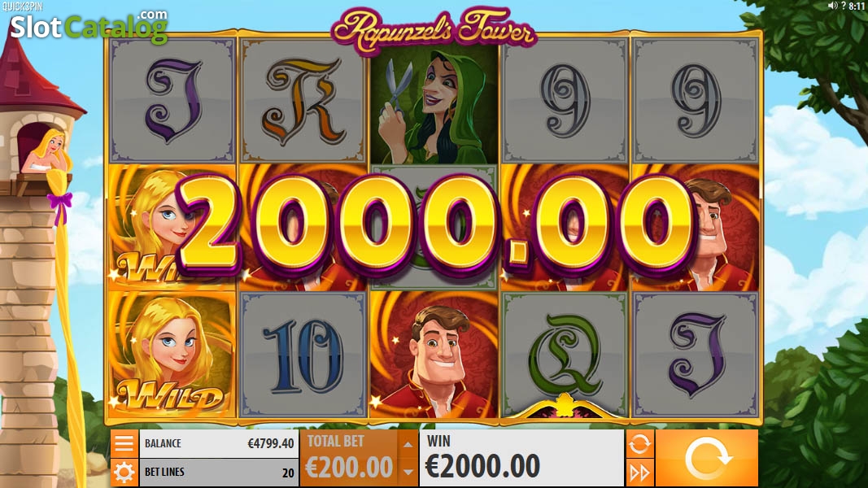Increase total bet with up arrow
This screenshot has width=868, height=488.
pos(408,444)
